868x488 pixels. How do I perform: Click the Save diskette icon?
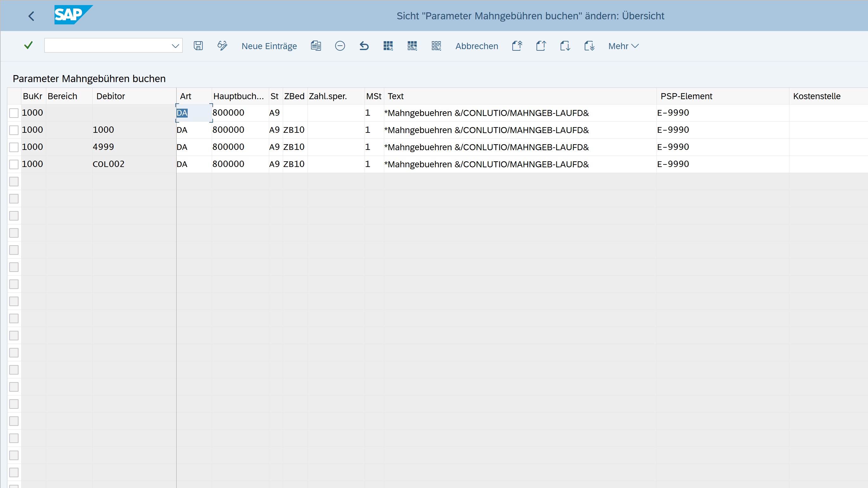[198, 46]
